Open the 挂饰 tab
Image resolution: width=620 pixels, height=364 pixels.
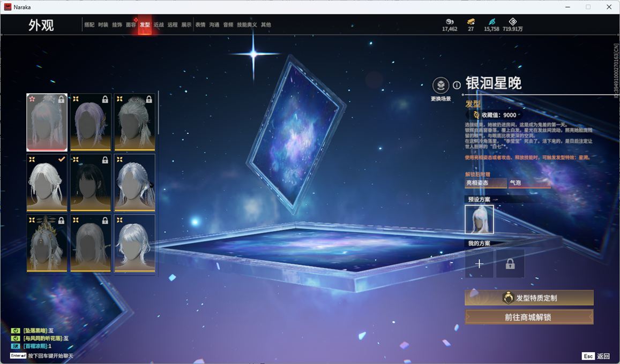tap(117, 25)
